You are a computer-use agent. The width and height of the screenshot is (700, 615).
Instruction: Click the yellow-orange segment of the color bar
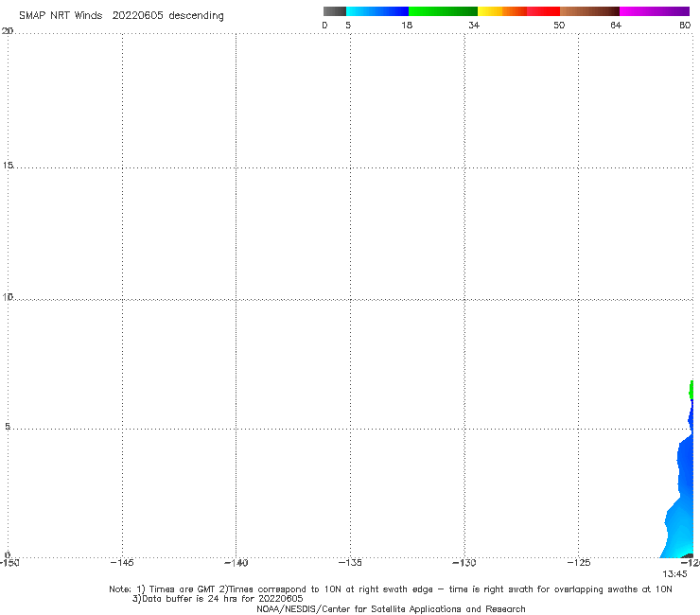(x=502, y=11)
